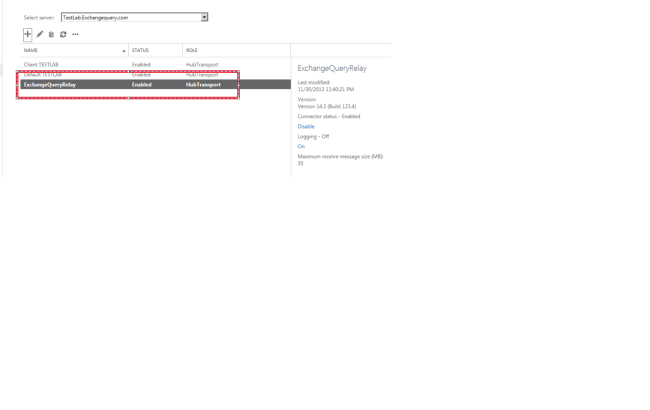Open the more options ellipsis menu
The width and height of the screenshot is (650, 410).
(x=75, y=34)
